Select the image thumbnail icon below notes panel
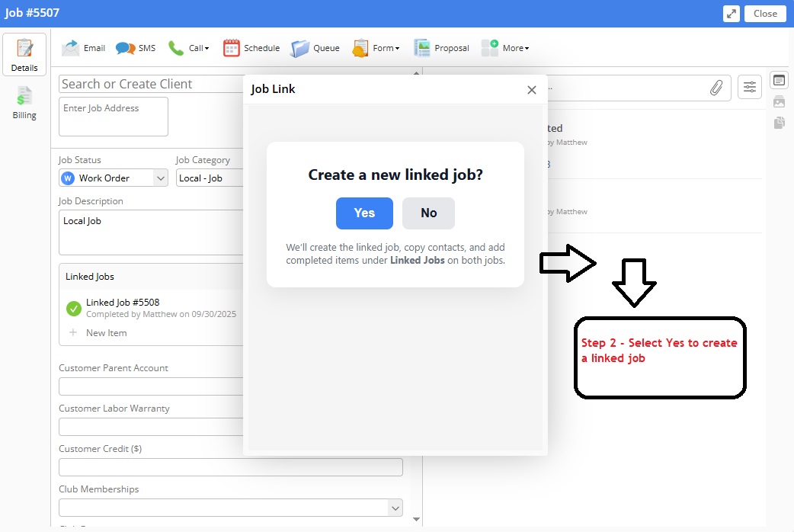Image resolution: width=794 pixels, height=532 pixels. (779, 101)
